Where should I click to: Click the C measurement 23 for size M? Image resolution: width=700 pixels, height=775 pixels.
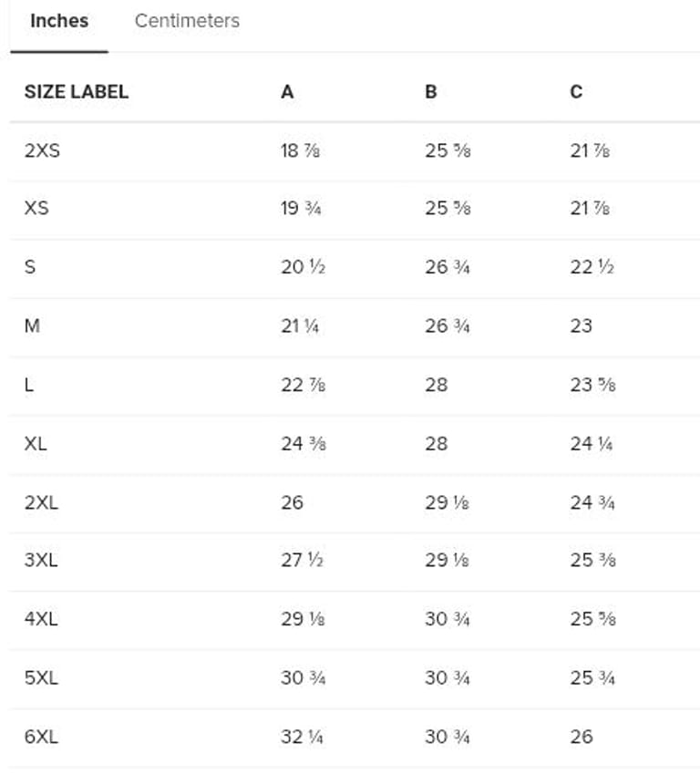tap(581, 325)
